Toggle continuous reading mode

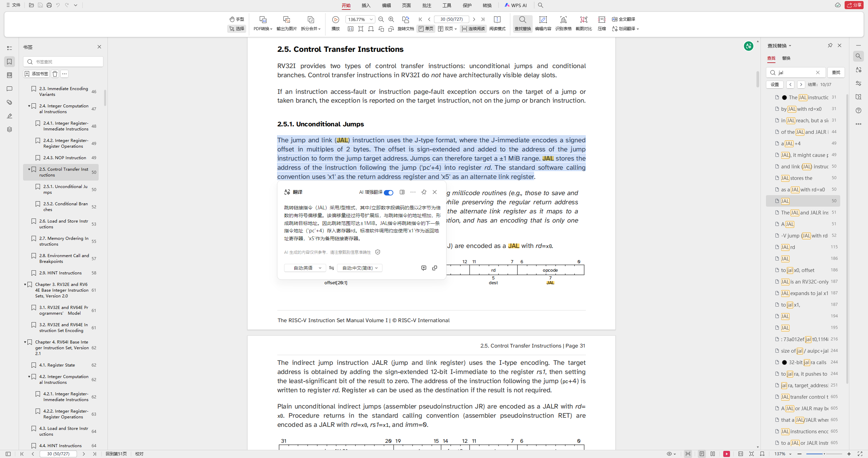click(x=473, y=29)
